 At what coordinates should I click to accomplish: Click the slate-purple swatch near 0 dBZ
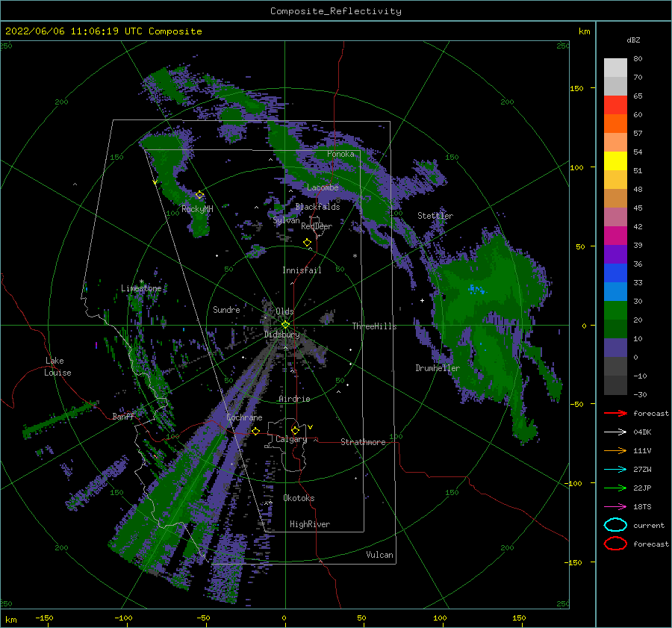(x=615, y=347)
